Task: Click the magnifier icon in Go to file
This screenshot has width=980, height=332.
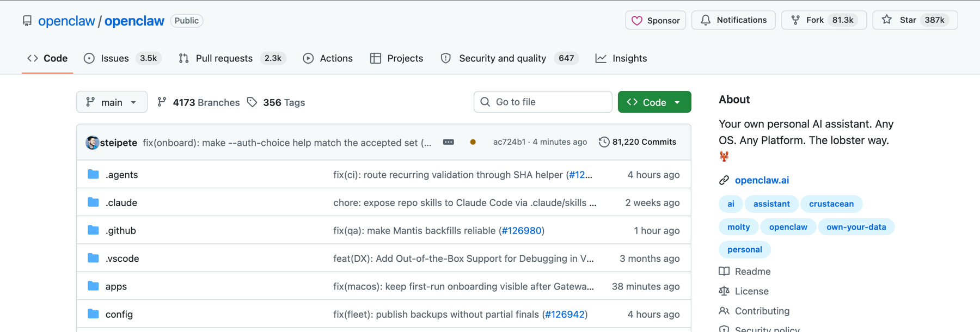Action: [485, 102]
